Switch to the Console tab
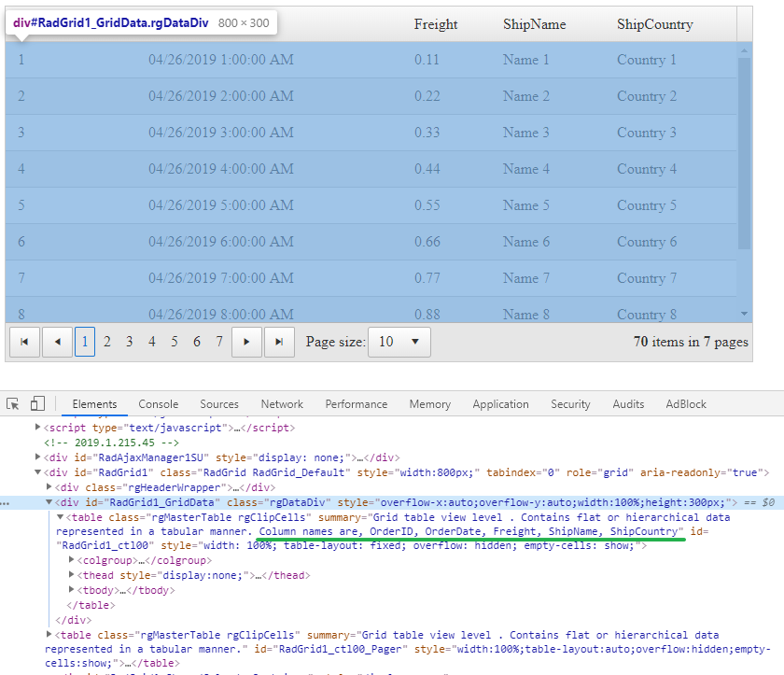The width and height of the screenshot is (784, 675). coord(158,404)
